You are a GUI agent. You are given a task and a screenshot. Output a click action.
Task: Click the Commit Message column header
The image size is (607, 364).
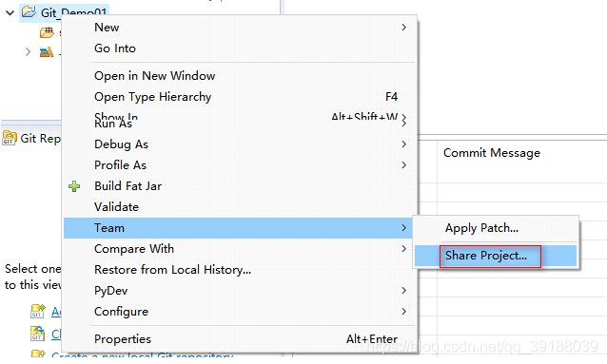coord(492,153)
